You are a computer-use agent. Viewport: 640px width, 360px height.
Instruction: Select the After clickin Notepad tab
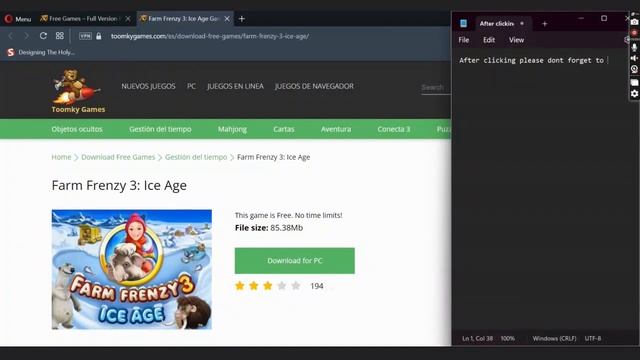[496, 24]
